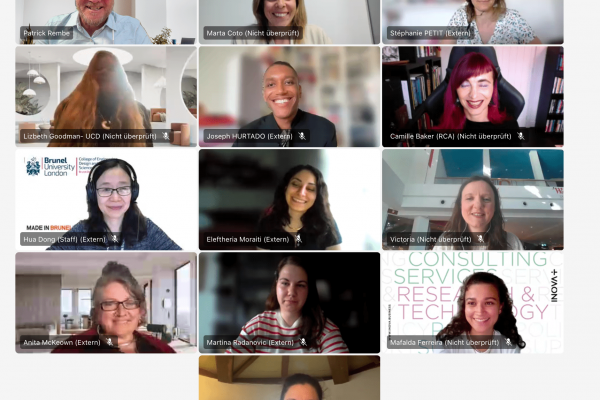Click muted mic icon next to Mafalda Ferreira
The image size is (600, 400).
click(x=509, y=342)
